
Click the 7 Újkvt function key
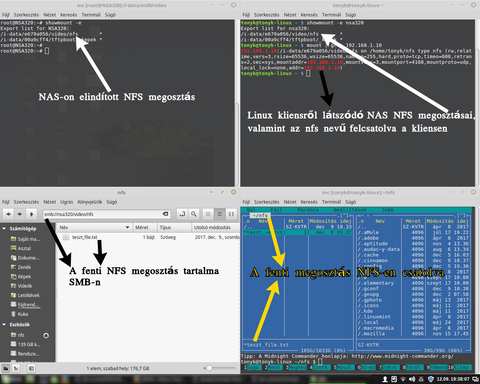(x=390, y=367)
